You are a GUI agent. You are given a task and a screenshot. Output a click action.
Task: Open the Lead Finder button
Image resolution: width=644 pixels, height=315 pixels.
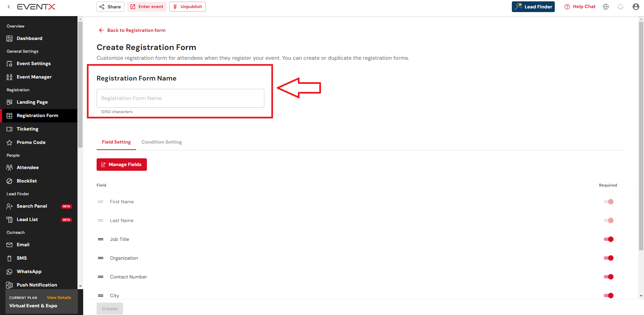pos(533,7)
